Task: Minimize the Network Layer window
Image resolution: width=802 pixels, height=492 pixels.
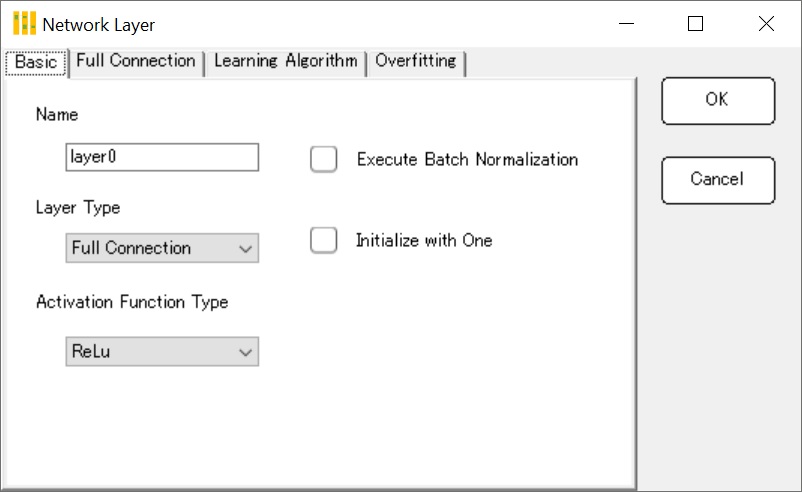Action: 626,24
